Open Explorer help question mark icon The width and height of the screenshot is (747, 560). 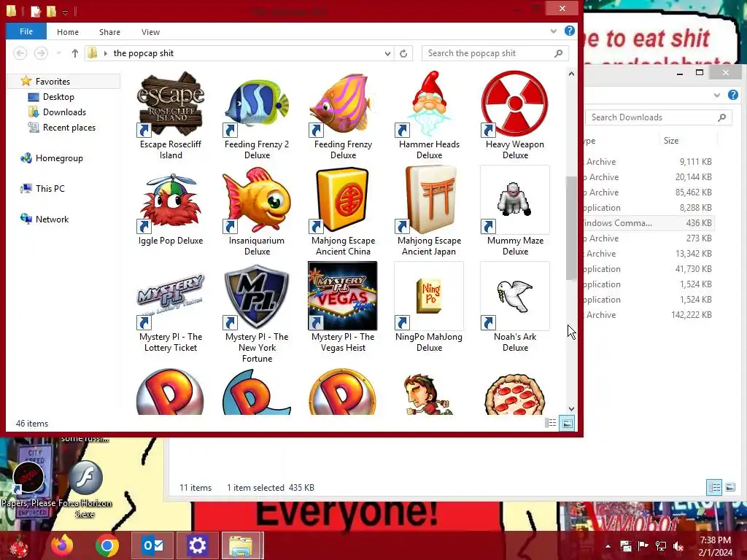click(x=569, y=31)
